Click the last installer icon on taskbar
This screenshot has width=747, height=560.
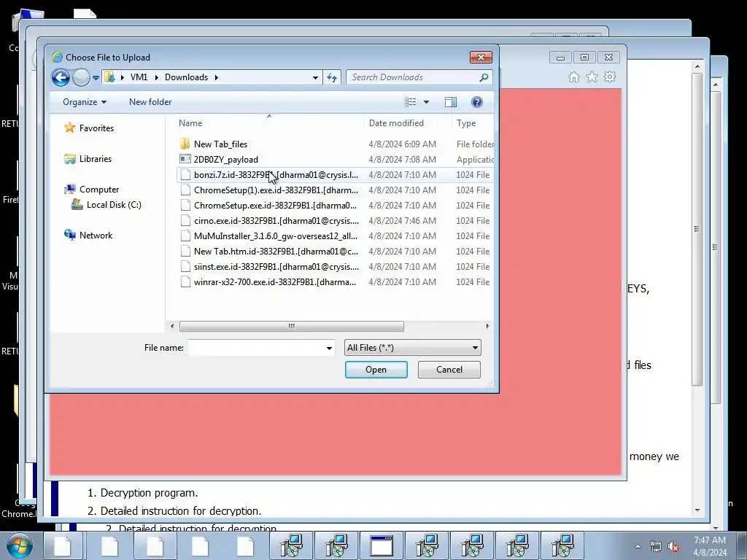pos(562,545)
